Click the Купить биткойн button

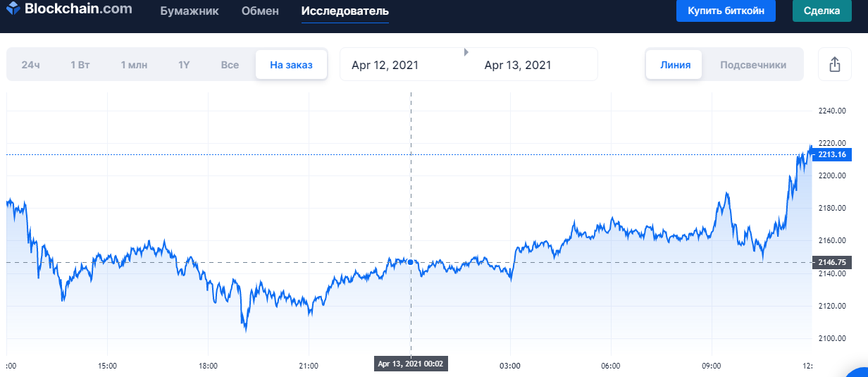726,11
